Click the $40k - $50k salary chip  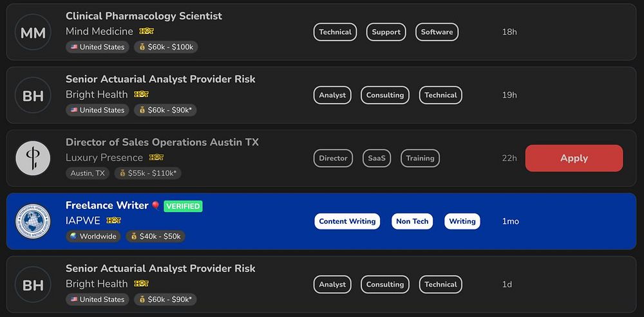[x=155, y=237]
